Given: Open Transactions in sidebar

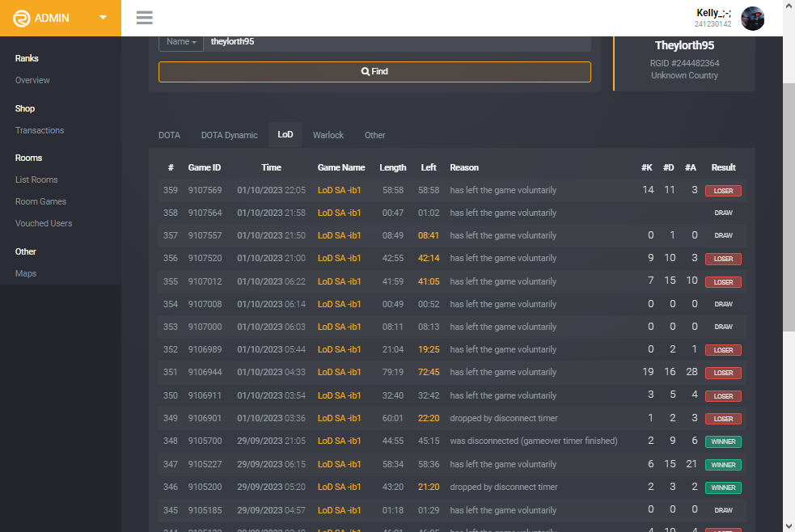Looking at the screenshot, I should point(40,130).
